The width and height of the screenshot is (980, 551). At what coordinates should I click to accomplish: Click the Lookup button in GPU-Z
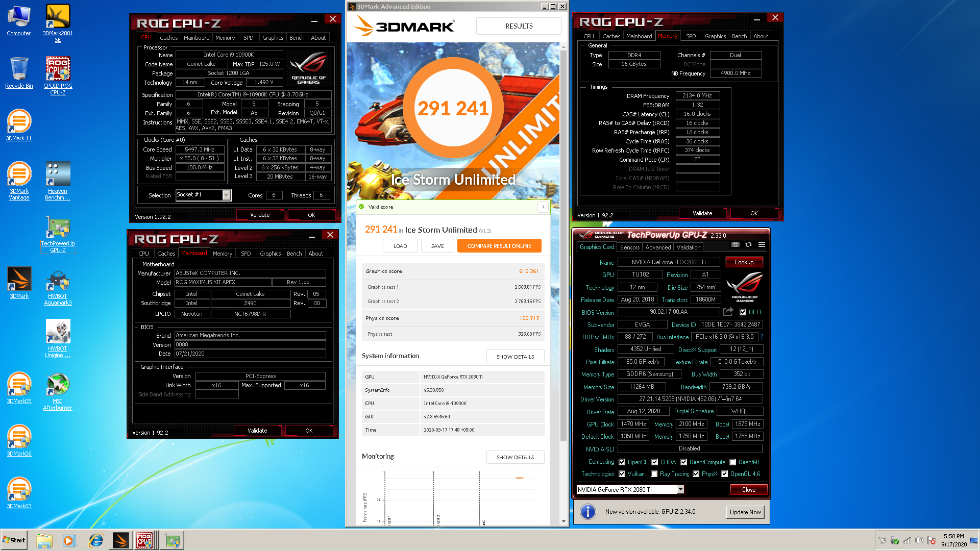click(x=744, y=262)
